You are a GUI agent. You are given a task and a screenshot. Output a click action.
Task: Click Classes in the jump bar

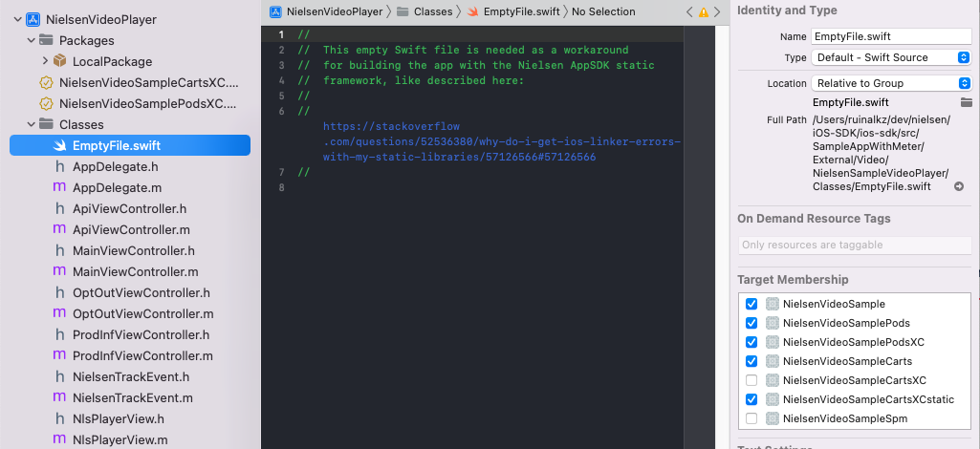(433, 11)
